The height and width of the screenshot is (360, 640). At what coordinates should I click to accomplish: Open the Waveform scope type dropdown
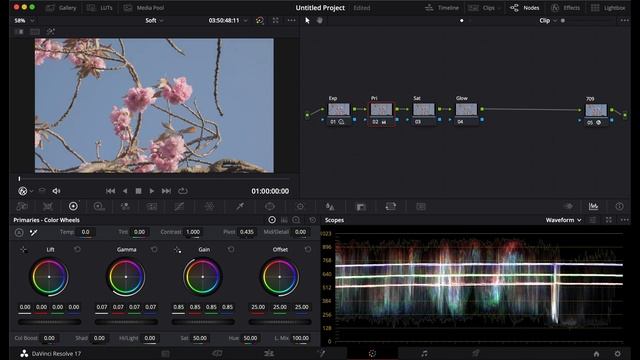tap(563, 220)
